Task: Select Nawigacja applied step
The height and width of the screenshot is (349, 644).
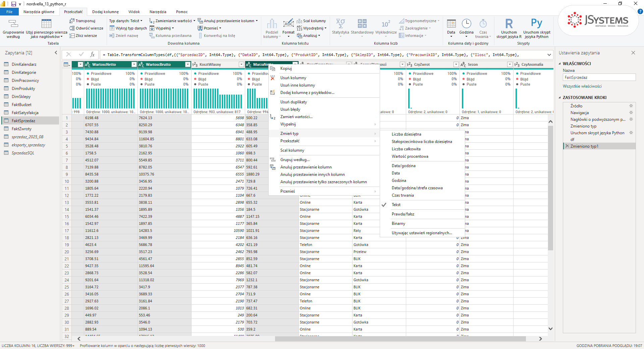Action: coord(580,113)
